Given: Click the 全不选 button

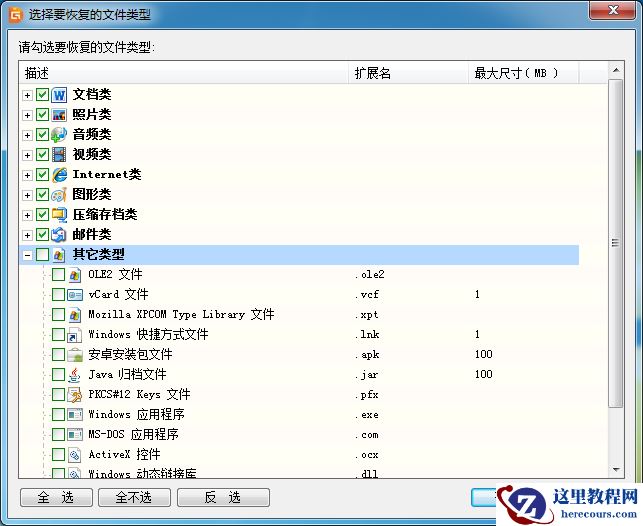Looking at the screenshot, I should tap(134, 497).
